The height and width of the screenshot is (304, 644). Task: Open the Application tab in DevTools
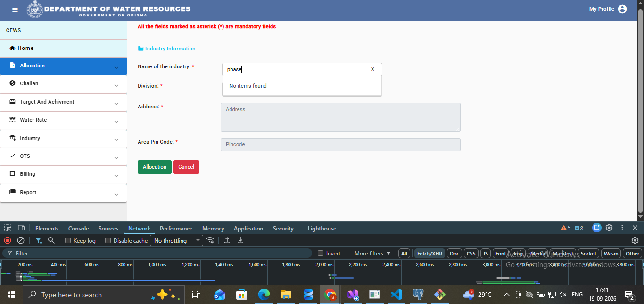tap(248, 229)
